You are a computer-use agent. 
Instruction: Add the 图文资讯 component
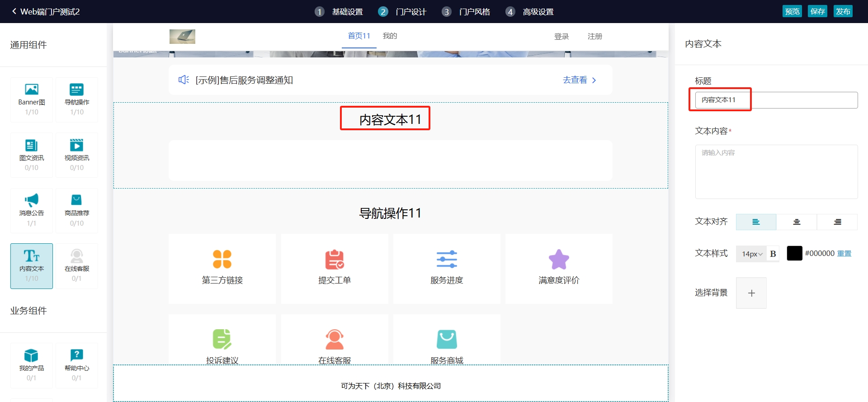tap(32, 155)
